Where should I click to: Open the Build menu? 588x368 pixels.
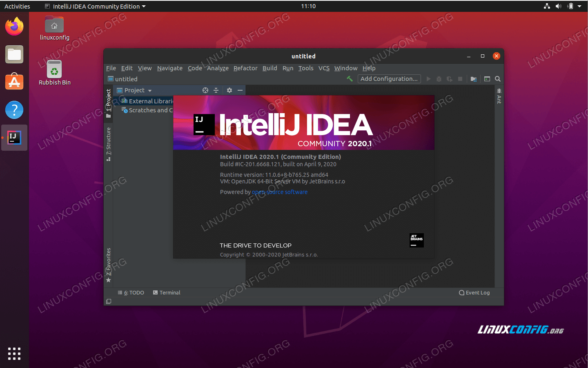coord(269,68)
